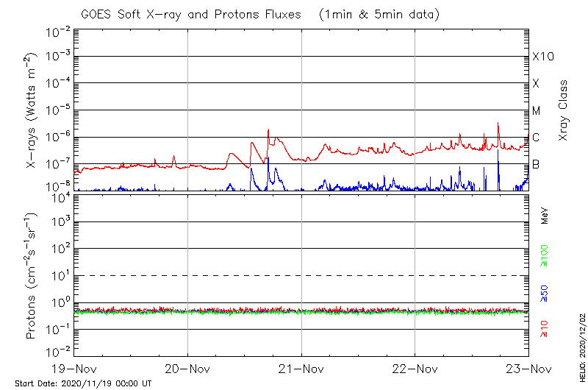This screenshot has width=588, height=390.
Task: Click the blue ≥50 MeV legend label
Action: (545, 294)
